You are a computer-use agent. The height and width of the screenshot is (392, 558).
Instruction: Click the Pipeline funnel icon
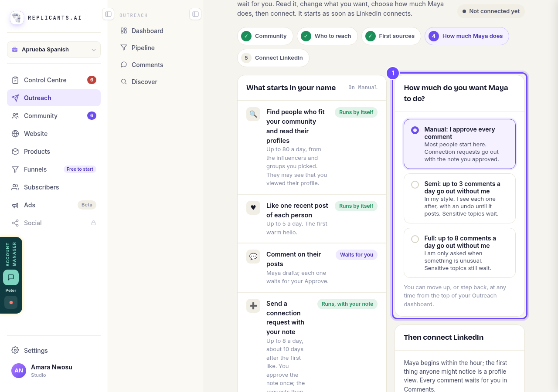(x=124, y=48)
